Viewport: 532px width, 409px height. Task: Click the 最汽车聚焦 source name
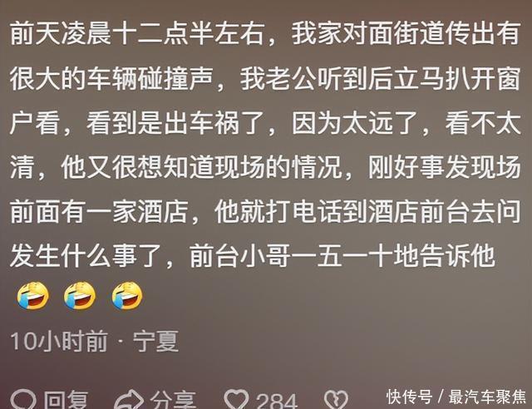(487, 397)
